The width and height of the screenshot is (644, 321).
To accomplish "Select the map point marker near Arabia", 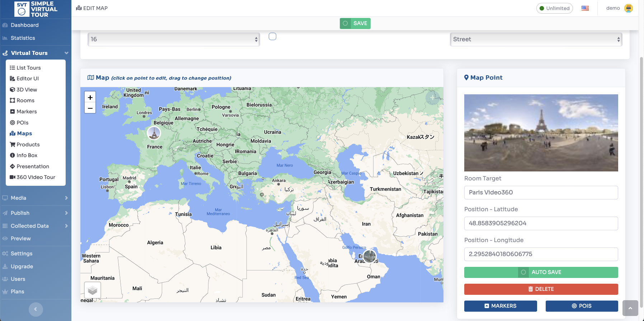I will pos(370,256).
